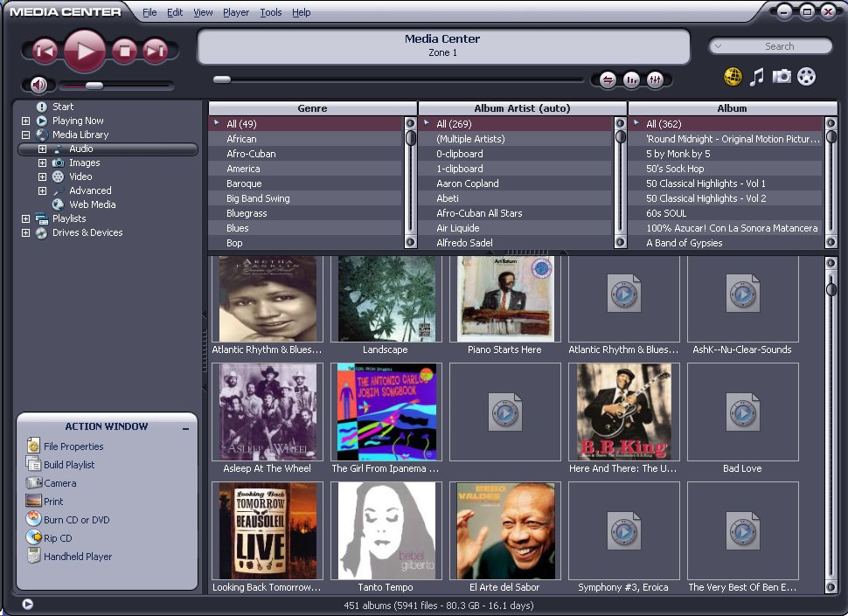
Task: Open the web media globe icon
Action: tap(733, 77)
